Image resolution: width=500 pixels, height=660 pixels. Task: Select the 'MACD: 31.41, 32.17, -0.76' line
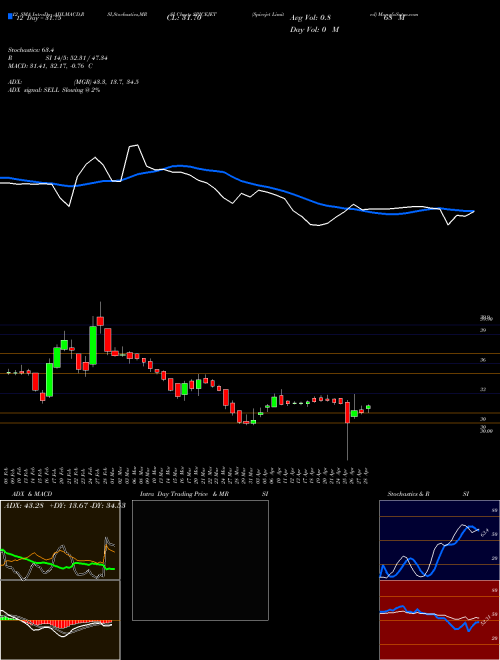(x=46, y=66)
